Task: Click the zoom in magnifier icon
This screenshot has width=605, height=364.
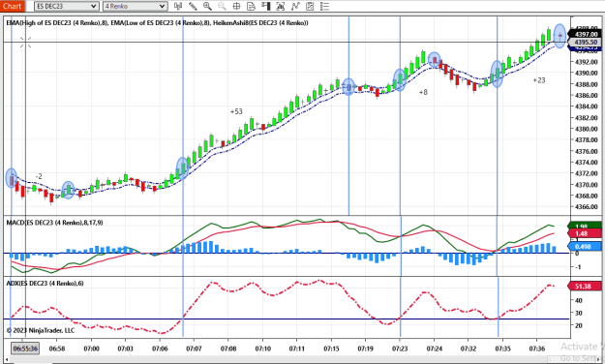Action: [x=207, y=6]
